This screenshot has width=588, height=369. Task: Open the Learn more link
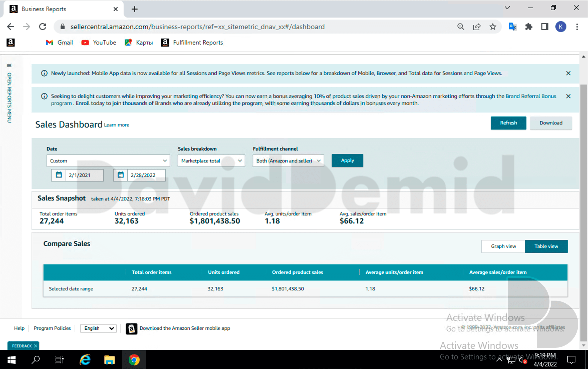117,125
